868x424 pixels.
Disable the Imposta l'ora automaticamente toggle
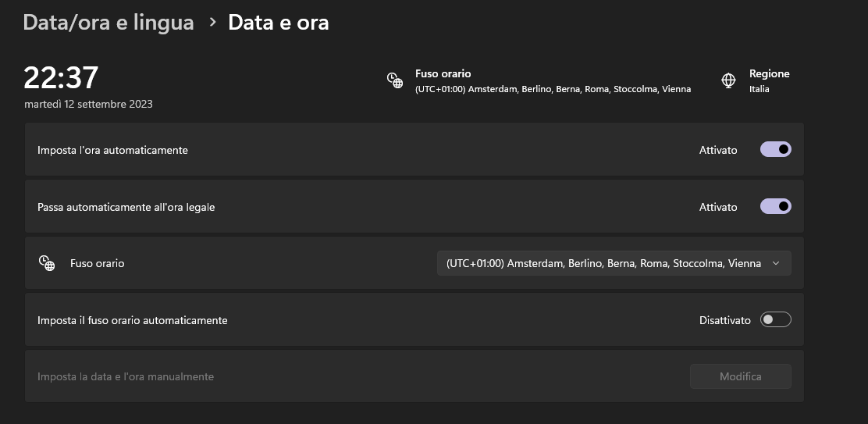click(x=775, y=149)
